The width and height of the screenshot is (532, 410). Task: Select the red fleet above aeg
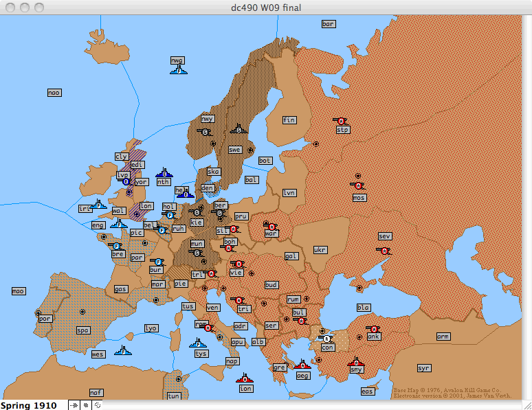(302, 365)
